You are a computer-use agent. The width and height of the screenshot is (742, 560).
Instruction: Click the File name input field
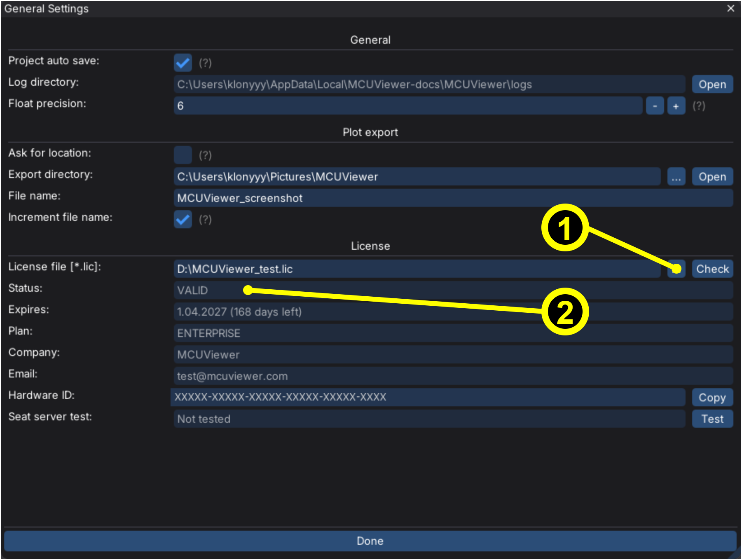coord(453,198)
